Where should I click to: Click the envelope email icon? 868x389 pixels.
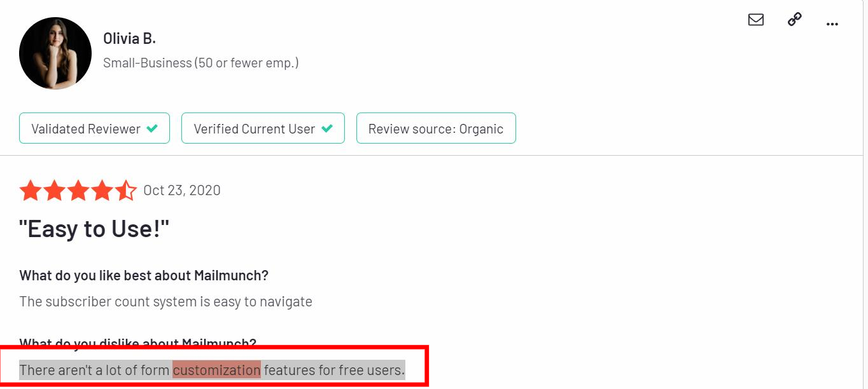(x=756, y=20)
